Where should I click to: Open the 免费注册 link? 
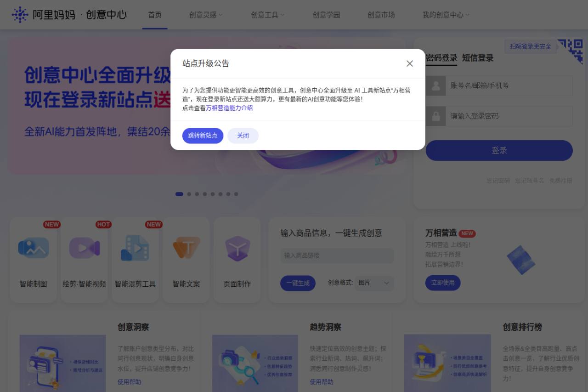click(561, 181)
